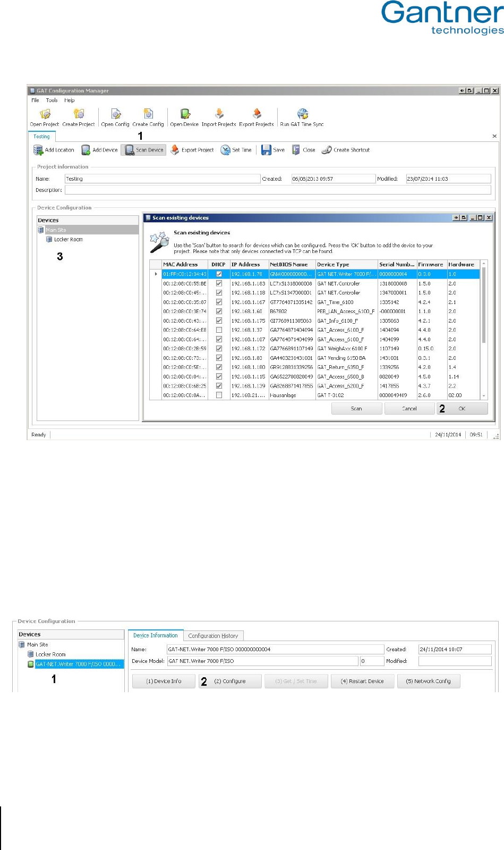Select Locker Room in the lower Devices tree
The width and height of the screenshot is (504, 850).
[50, 654]
